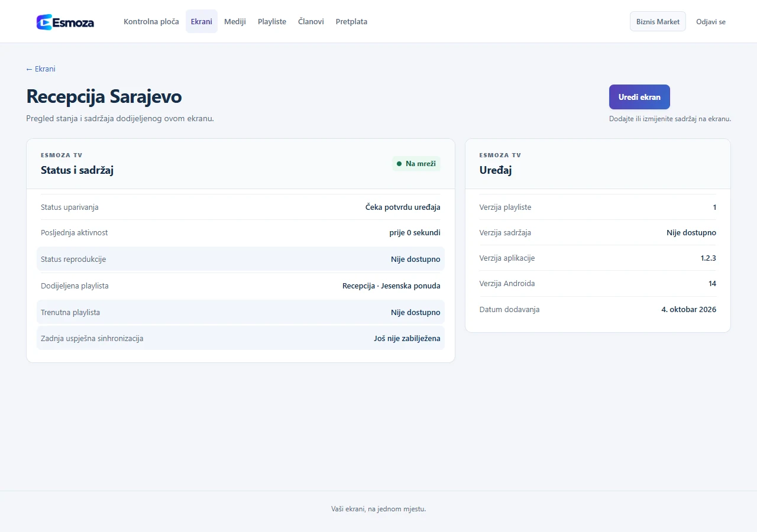Click the Verzija playliste label

point(505,207)
